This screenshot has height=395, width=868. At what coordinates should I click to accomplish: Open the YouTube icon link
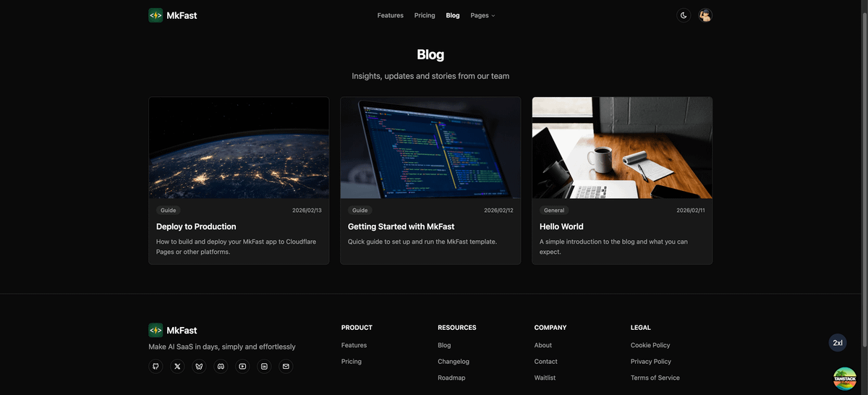(x=242, y=366)
